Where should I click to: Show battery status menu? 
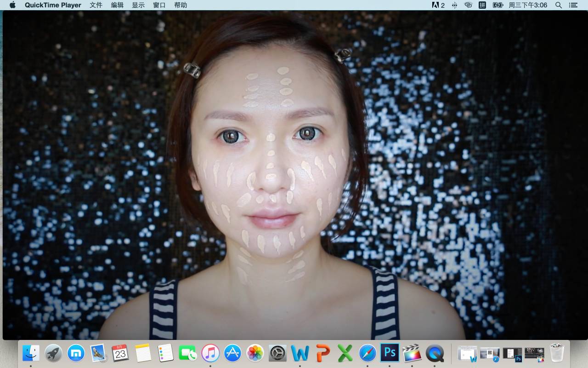click(x=498, y=5)
